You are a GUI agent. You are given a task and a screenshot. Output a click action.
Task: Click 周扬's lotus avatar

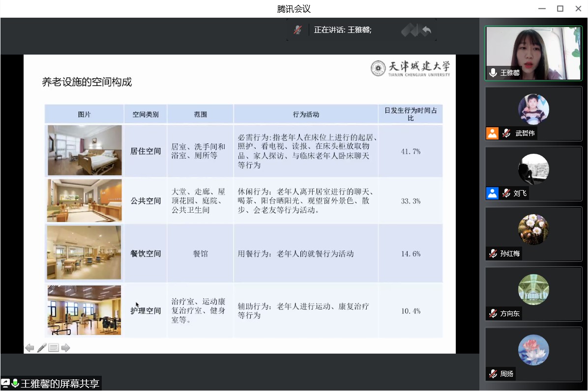click(533, 350)
